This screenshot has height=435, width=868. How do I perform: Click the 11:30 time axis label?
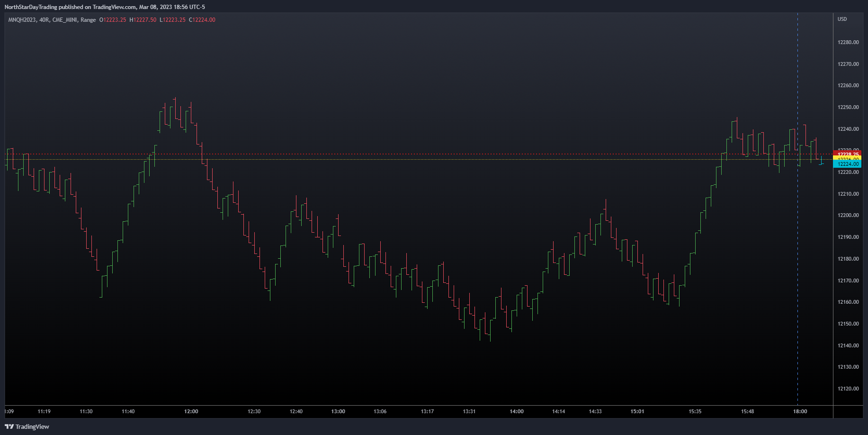pos(86,411)
